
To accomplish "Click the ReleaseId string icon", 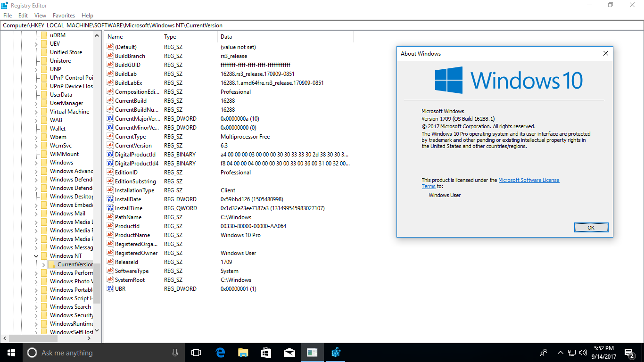I will tap(110, 262).
